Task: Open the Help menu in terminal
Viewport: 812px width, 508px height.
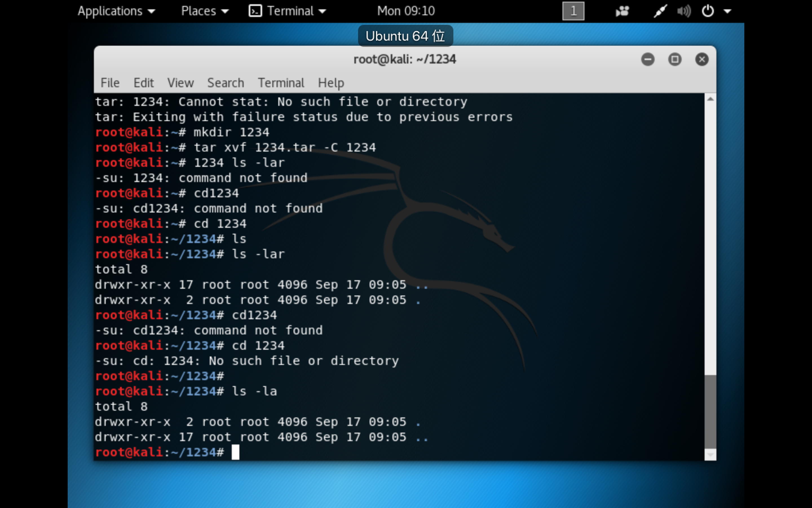Action: click(x=331, y=83)
